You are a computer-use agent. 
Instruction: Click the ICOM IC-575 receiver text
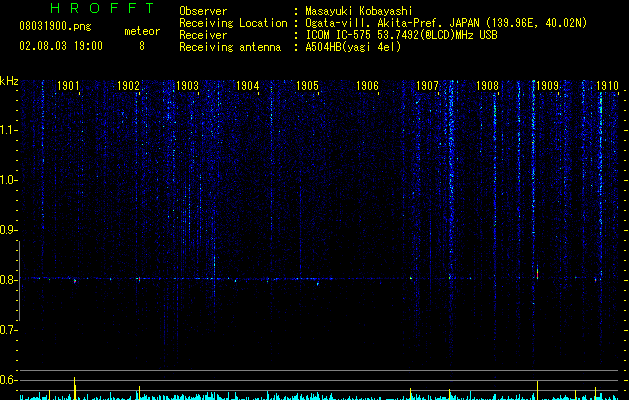coord(401,35)
